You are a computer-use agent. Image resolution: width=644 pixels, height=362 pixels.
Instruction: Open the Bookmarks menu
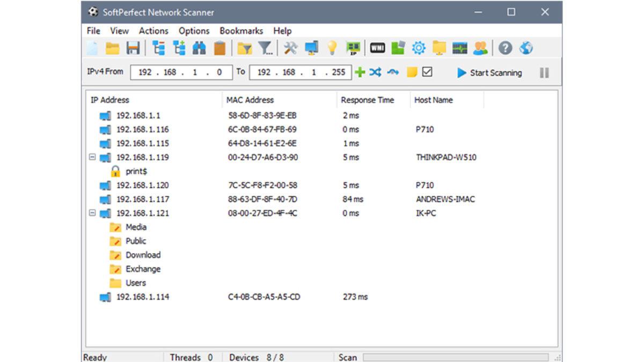[241, 31]
